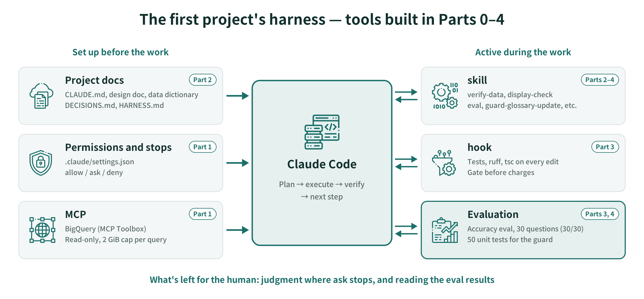Select the Permissions and stops heading
The image size is (644, 299).
point(118,147)
